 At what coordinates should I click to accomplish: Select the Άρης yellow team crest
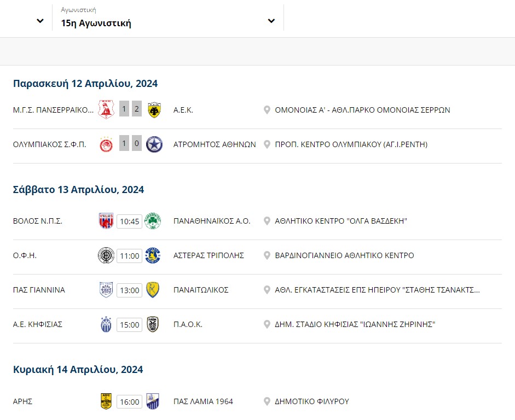point(106,401)
